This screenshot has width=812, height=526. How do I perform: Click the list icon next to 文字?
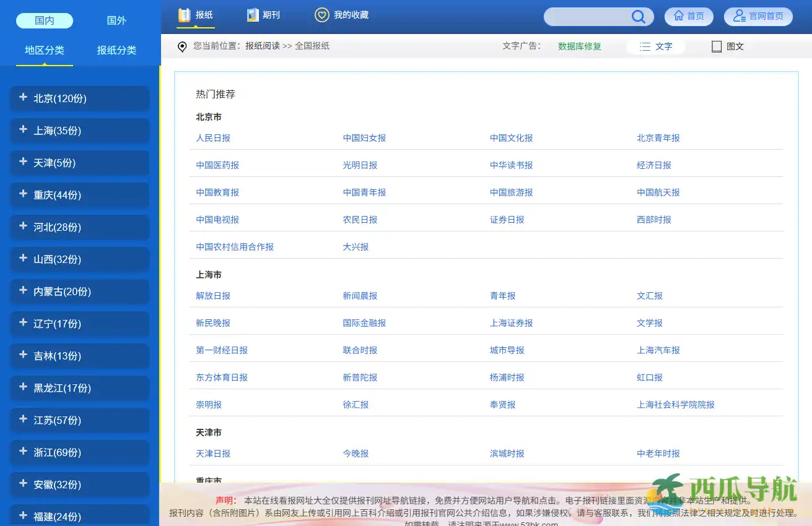[x=645, y=46]
